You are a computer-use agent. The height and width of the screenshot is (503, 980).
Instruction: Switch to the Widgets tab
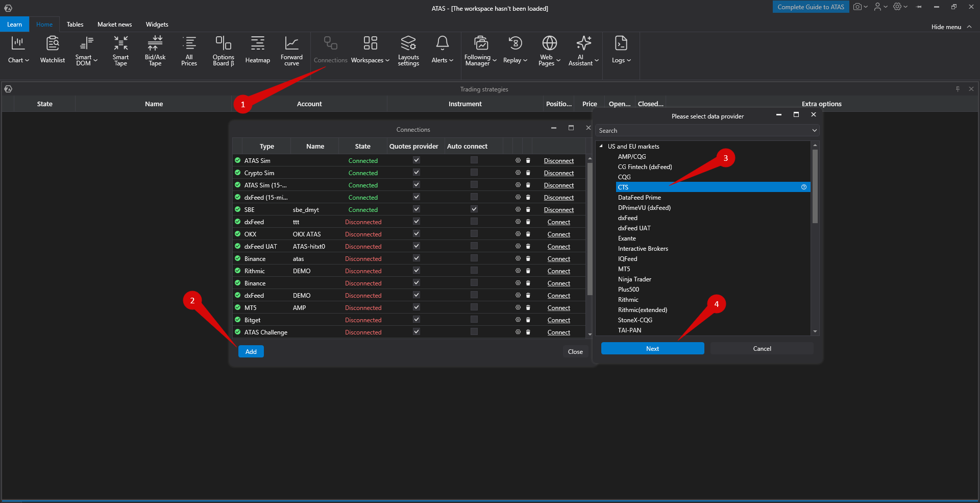[x=157, y=25]
